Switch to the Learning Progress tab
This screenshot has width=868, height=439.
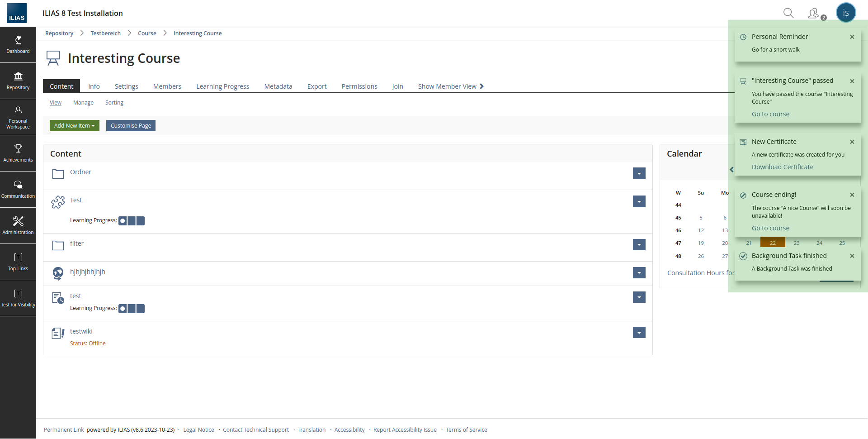pyautogui.click(x=222, y=86)
